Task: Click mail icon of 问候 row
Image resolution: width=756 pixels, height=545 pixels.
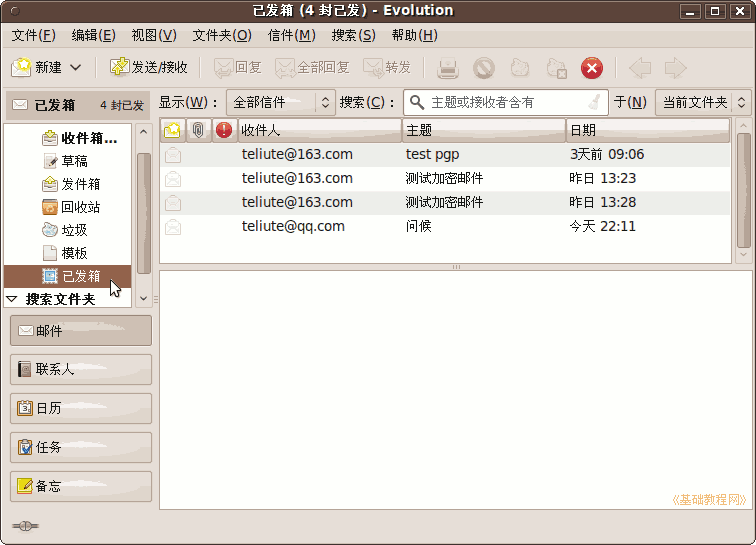Action: point(173,227)
